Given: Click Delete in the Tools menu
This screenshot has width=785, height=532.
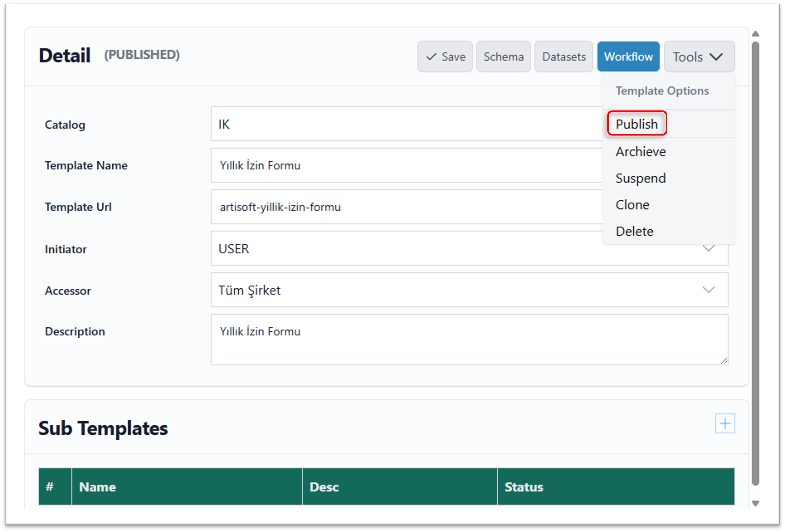Looking at the screenshot, I should pyautogui.click(x=634, y=231).
